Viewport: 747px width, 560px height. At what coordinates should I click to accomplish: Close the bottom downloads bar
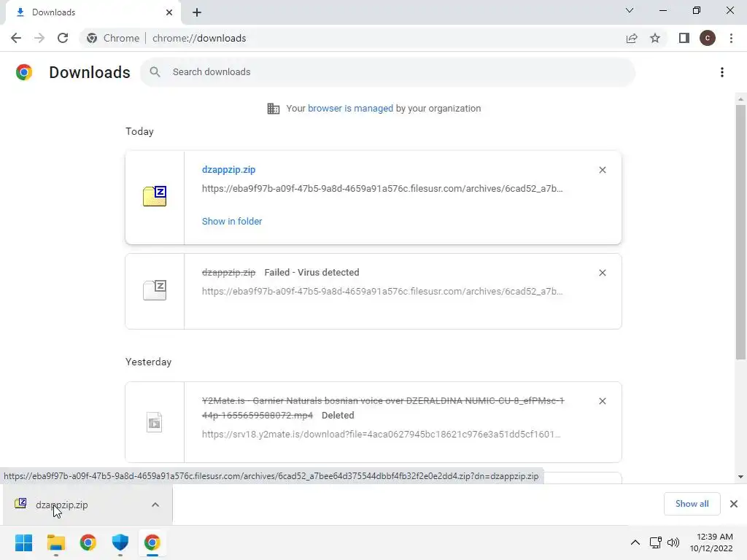[734, 504]
